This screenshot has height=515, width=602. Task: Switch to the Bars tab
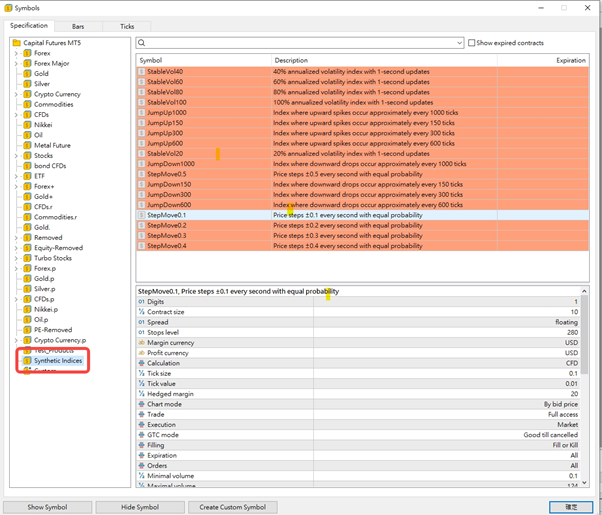click(x=78, y=26)
